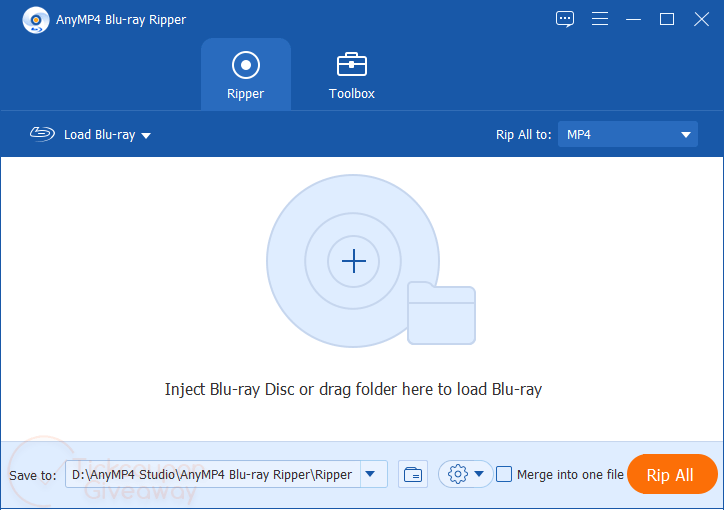Open the hamburger menu in title bar
The height and width of the screenshot is (510, 724).
pyautogui.click(x=600, y=19)
